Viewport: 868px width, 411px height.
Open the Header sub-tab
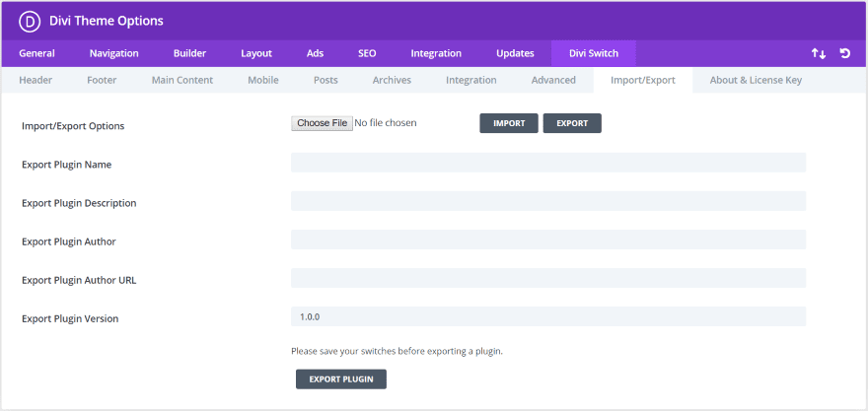click(x=36, y=80)
